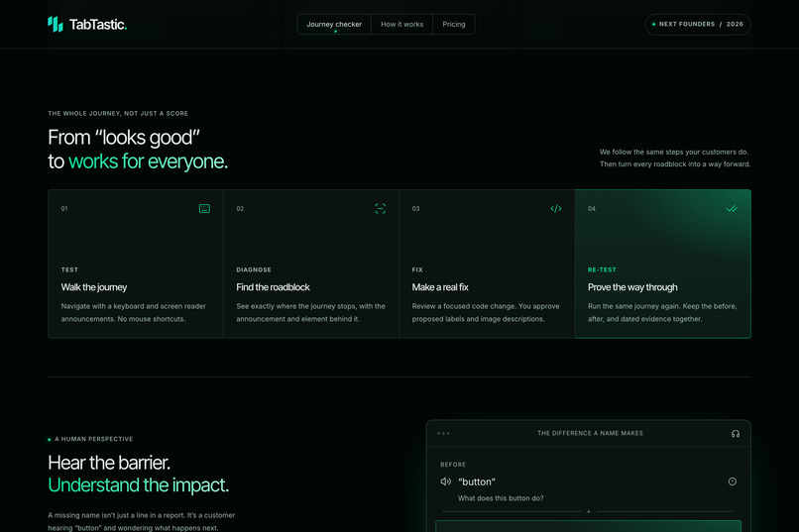Click the Next Founders 2026 badge
Viewport: 799px width, 532px height.
coord(698,24)
